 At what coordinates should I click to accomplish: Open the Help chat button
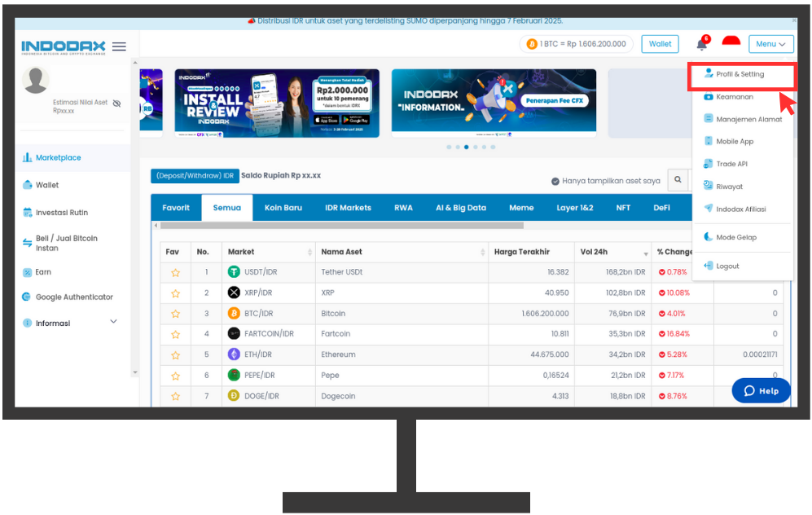click(x=761, y=390)
